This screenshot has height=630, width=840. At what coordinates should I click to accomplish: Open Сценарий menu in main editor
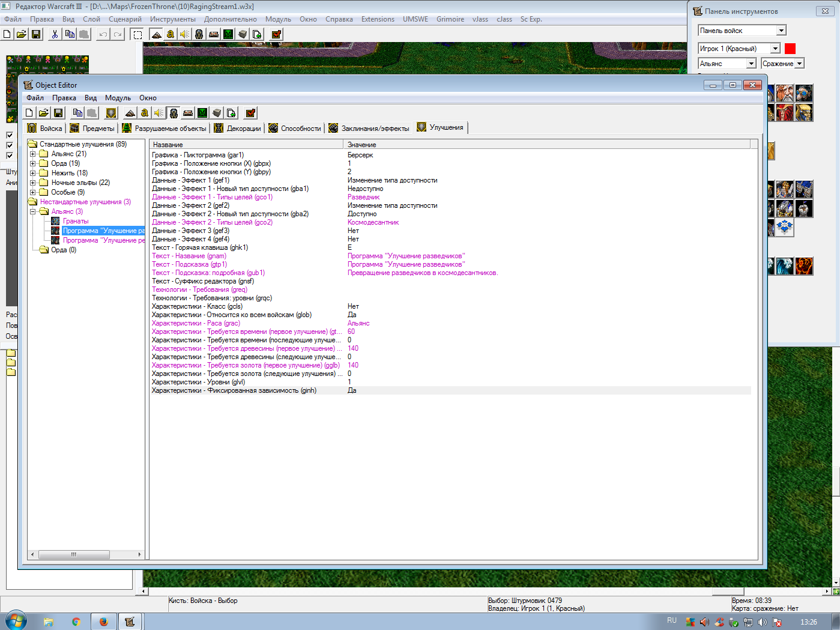coord(125,19)
